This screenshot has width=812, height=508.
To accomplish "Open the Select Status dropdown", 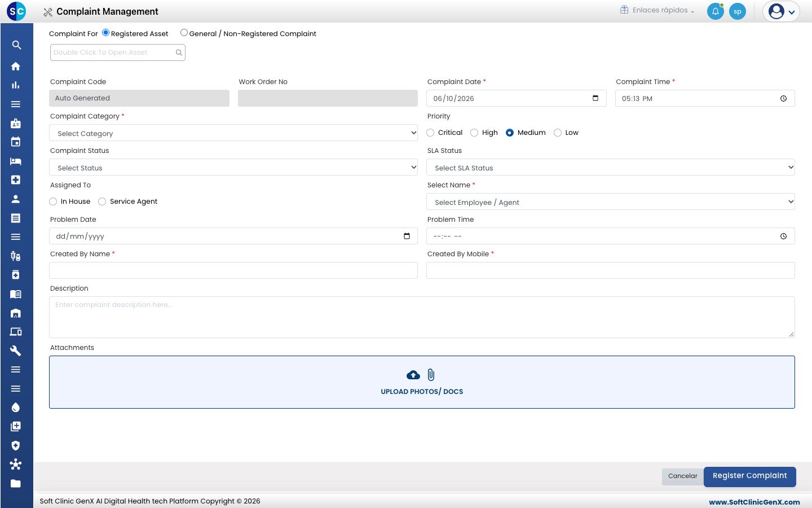I will 233,168.
